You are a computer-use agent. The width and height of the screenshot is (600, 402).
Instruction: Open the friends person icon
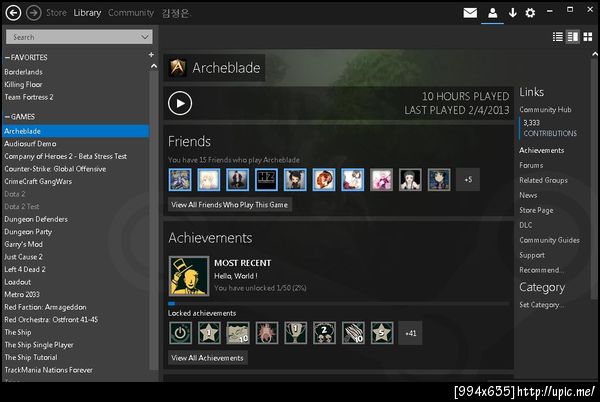click(492, 13)
